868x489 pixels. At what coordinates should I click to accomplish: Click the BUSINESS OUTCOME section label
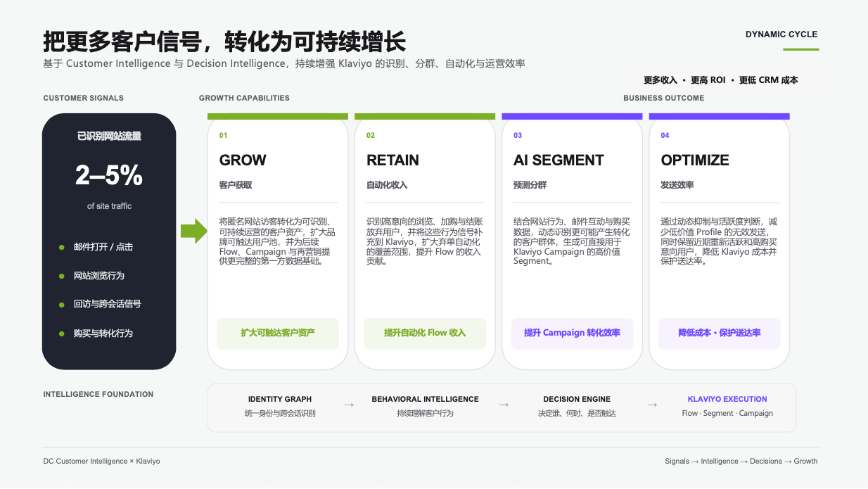(663, 98)
